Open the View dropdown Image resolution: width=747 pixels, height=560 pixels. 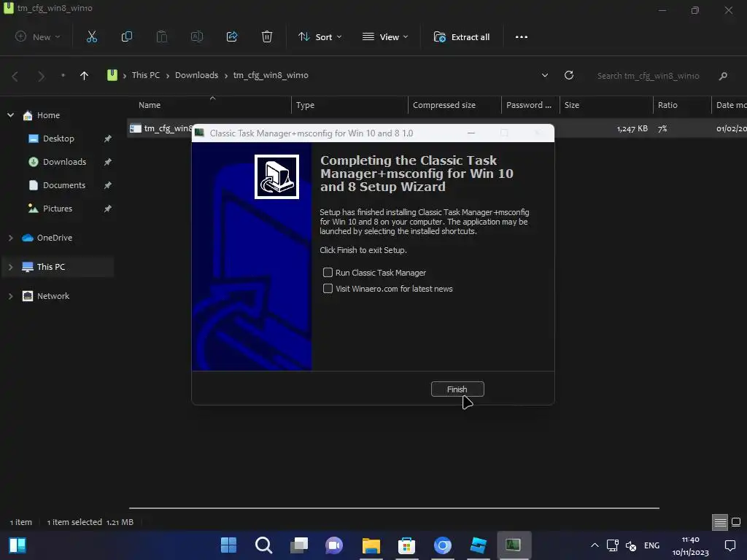tap(385, 36)
